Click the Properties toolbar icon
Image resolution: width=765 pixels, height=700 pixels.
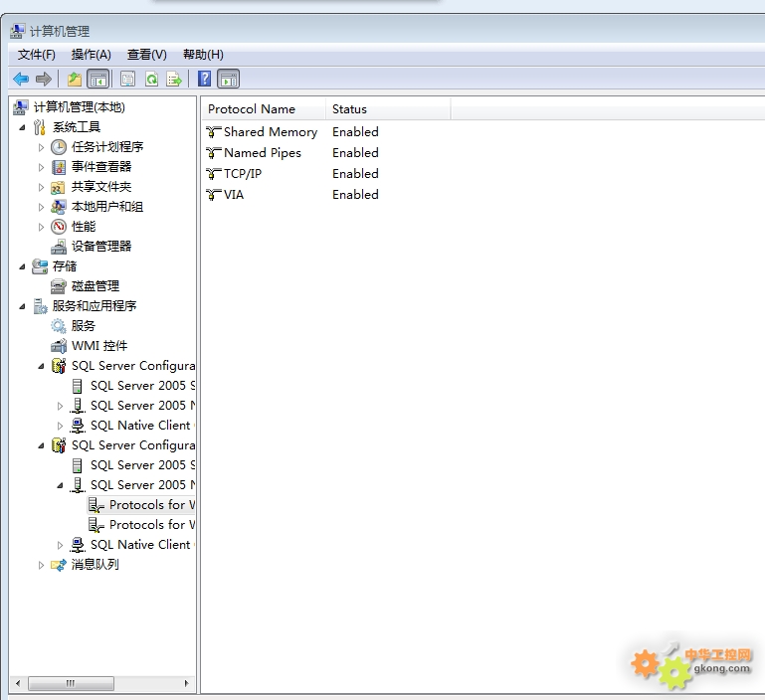click(127, 79)
